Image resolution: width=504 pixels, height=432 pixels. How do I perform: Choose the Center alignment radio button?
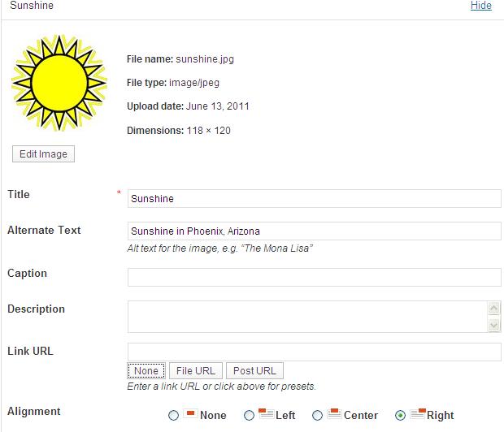pos(317,416)
